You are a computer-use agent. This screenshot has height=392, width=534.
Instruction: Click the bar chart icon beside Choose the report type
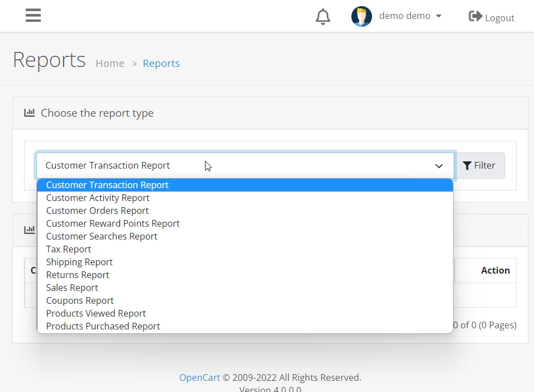click(30, 113)
